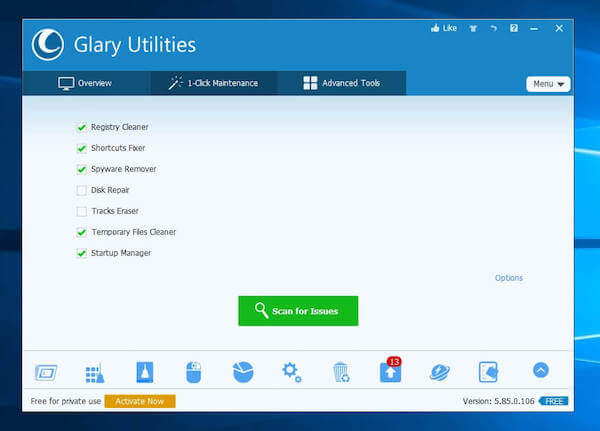Click the trash can Uninstall Manager icon
The image size is (600, 431).
340,372
